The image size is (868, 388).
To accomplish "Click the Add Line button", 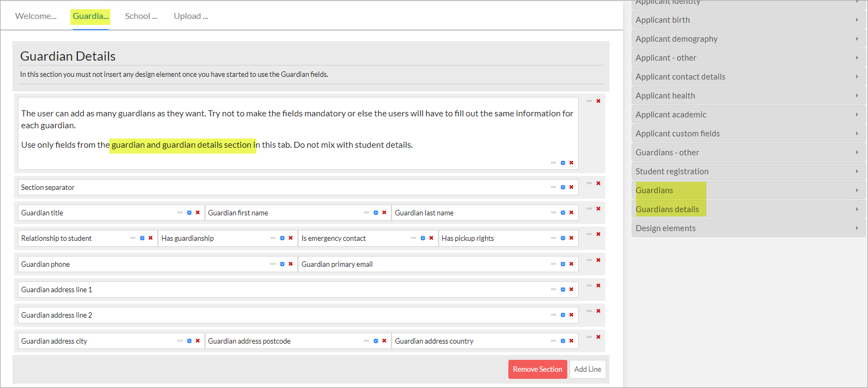I will [587, 369].
